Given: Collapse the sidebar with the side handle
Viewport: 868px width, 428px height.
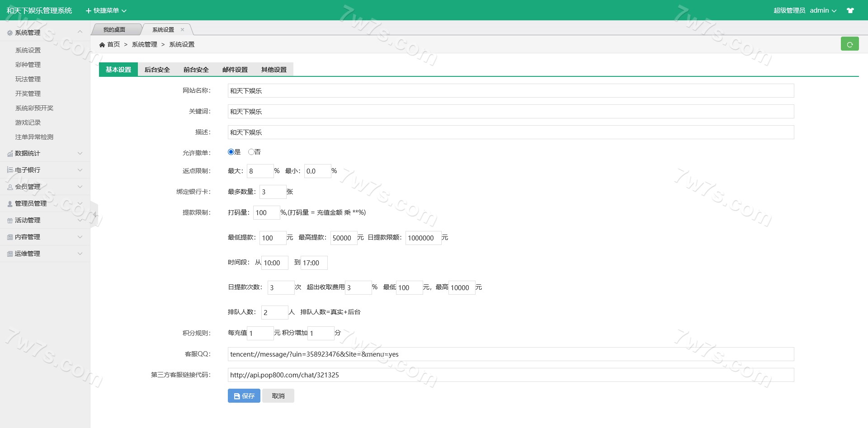Looking at the screenshot, I should pyautogui.click(x=94, y=214).
